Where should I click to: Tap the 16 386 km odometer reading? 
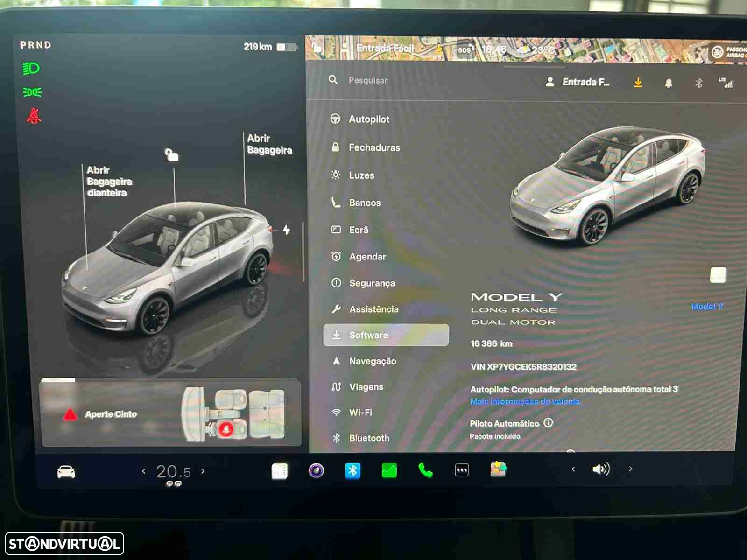[492, 344]
